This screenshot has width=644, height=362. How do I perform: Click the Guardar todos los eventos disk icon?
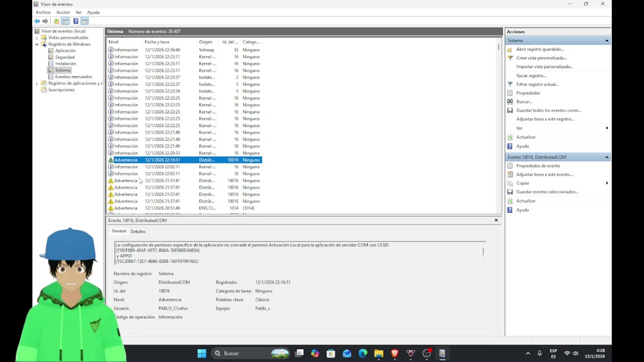pyautogui.click(x=510, y=110)
